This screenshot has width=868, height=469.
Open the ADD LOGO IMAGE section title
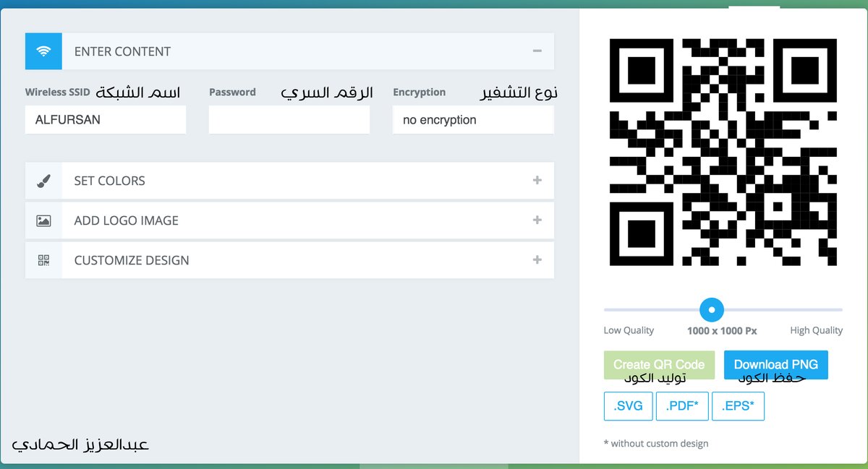pos(126,220)
